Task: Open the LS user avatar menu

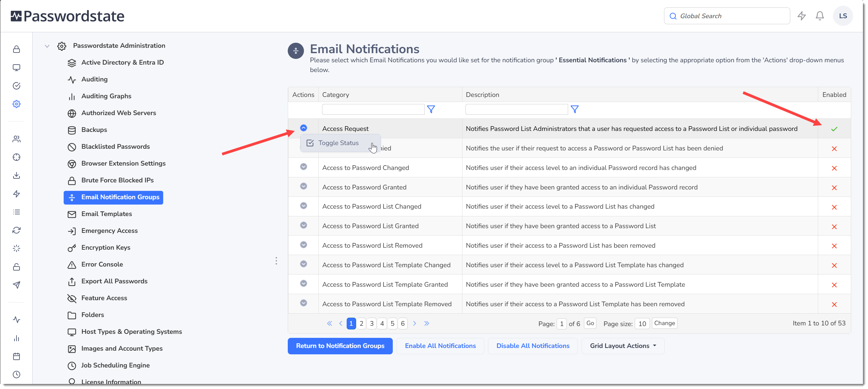Action: pyautogui.click(x=843, y=16)
